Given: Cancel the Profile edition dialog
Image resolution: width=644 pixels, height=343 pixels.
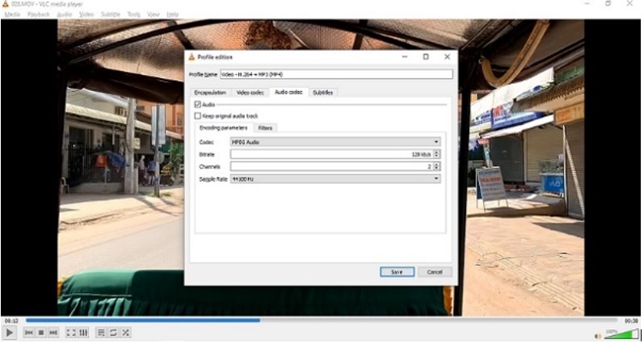Looking at the screenshot, I should point(435,272).
